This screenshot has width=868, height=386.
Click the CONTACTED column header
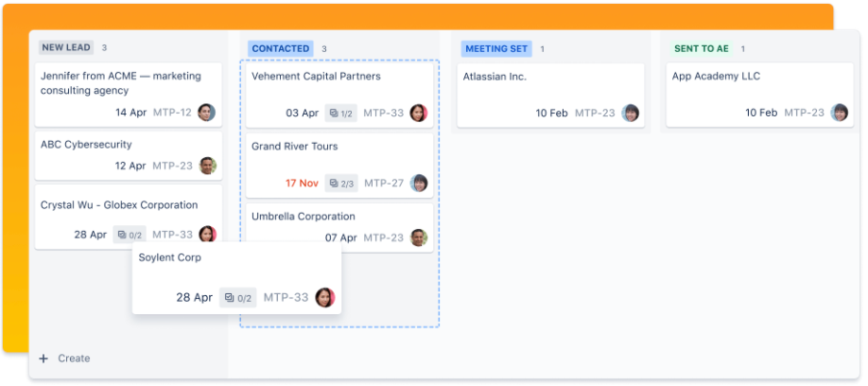pos(281,48)
